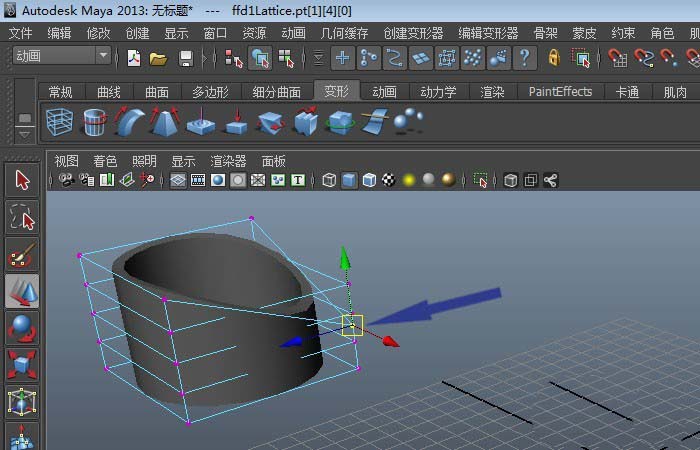Save scene with floppy disk icon

click(x=185, y=58)
